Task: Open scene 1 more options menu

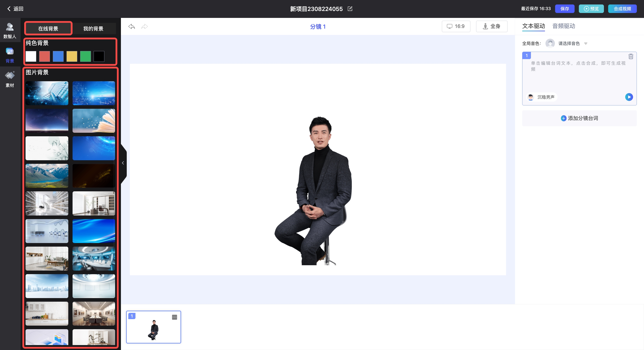Action: pos(174,317)
